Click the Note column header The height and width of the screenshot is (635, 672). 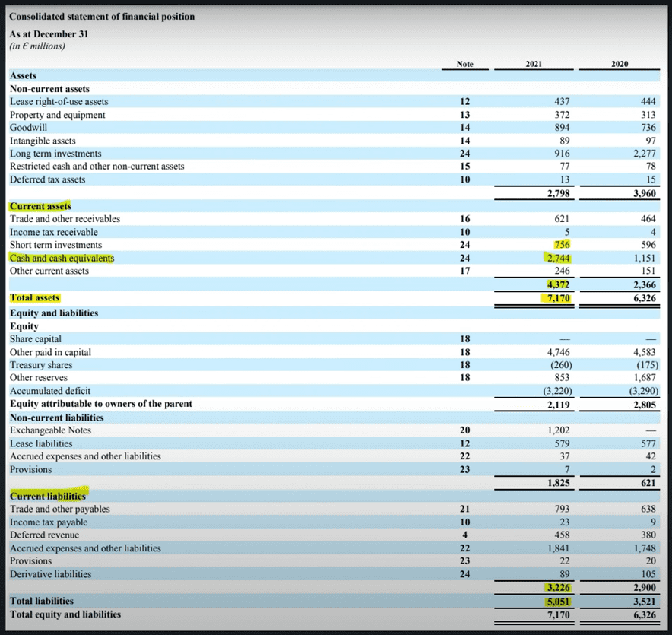[465, 64]
